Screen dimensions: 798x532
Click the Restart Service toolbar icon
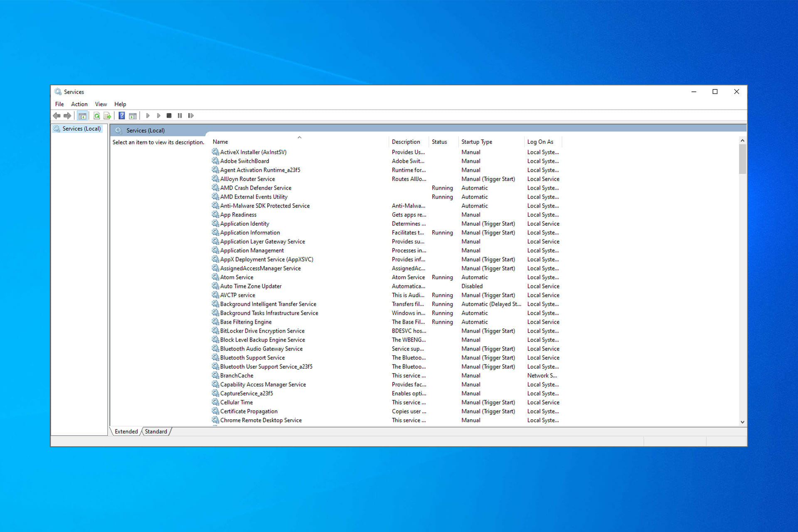[x=191, y=116]
